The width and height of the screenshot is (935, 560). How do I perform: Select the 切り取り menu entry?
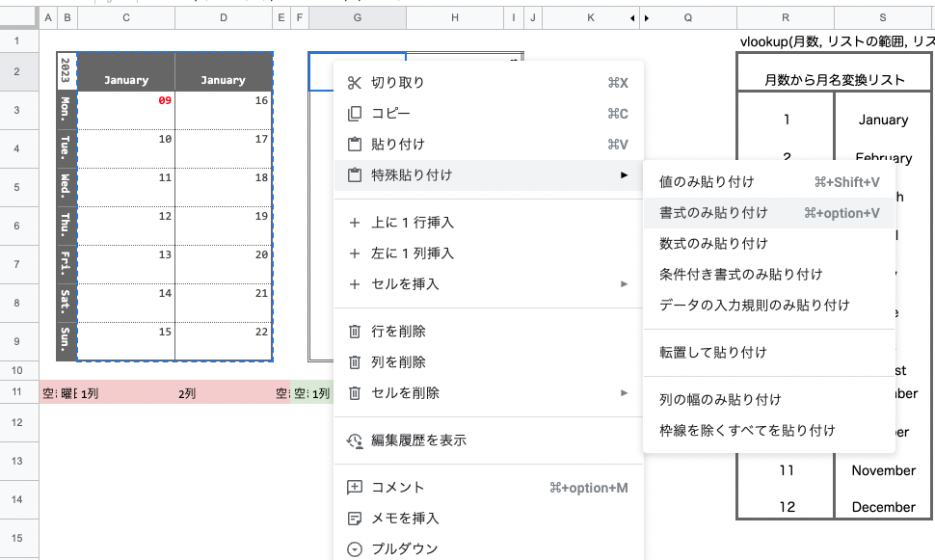pyautogui.click(x=489, y=83)
